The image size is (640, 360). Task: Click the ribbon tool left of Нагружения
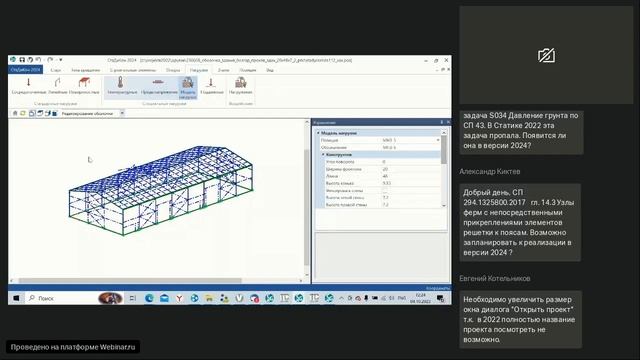click(211, 86)
